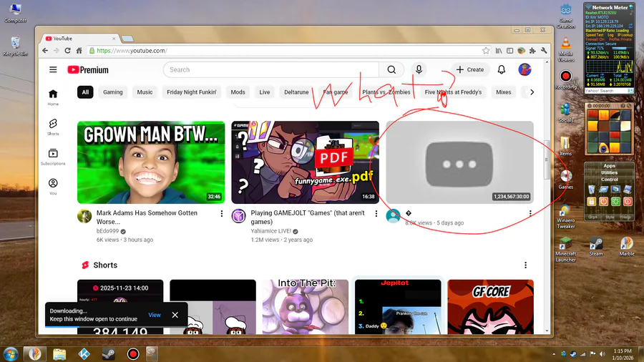Screen dimensions: 644x362
Task: Open volume control in system tray
Action: [602, 354]
